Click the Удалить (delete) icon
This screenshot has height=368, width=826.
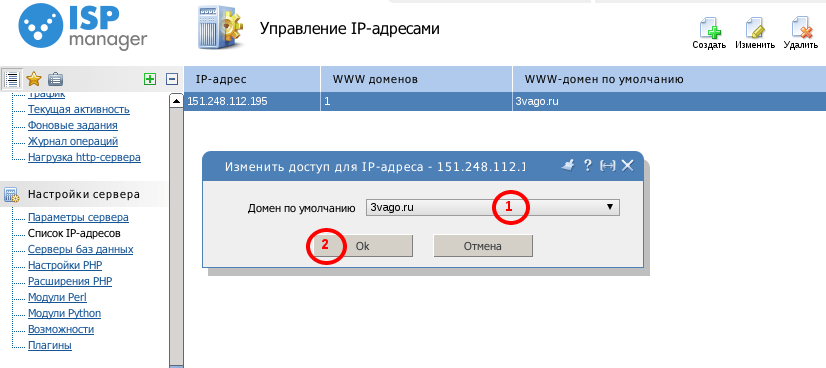pyautogui.click(x=800, y=33)
